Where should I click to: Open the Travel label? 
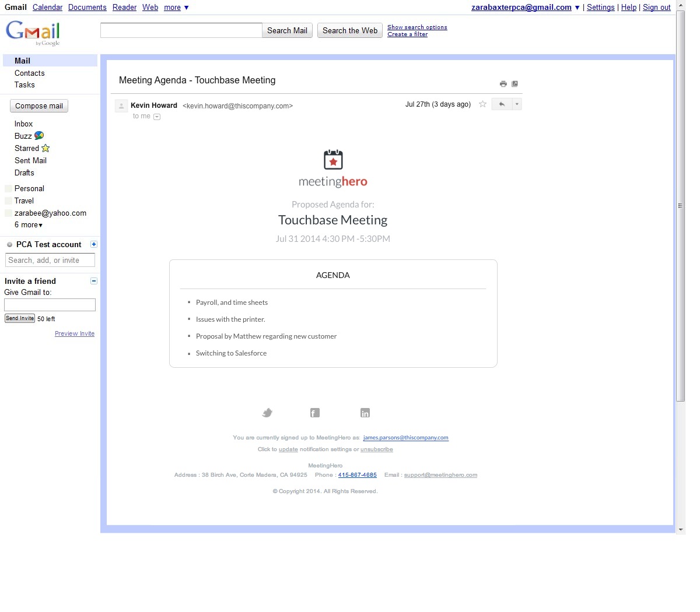pos(24,201)
